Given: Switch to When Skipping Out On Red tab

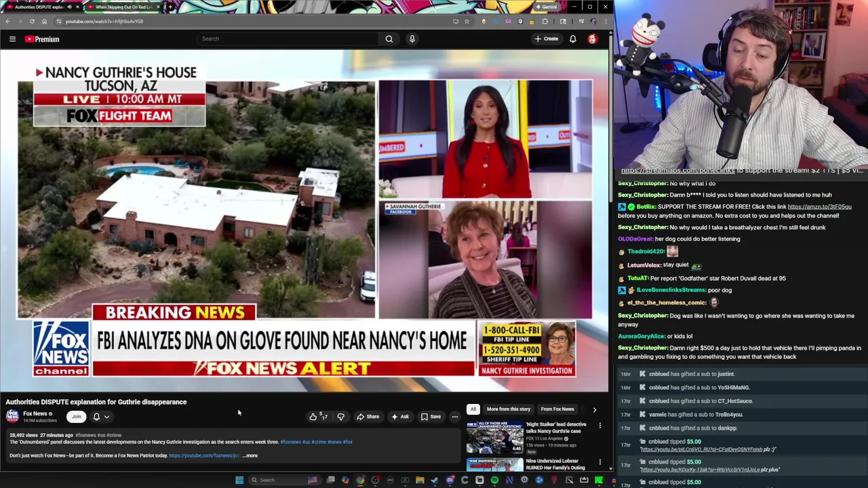Looking at the screenshot, I should (123, 7).
